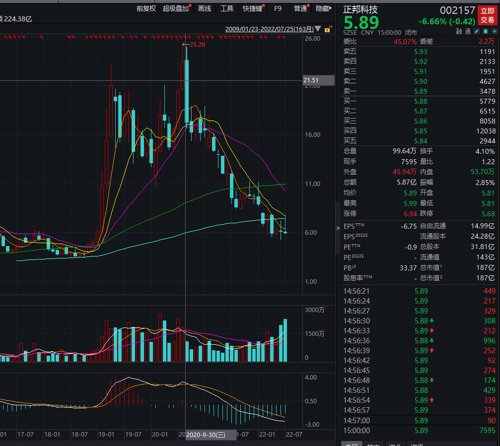Open the 画线 drawing tools menu
Image resolution: width=500 pixels, height=446 pixels.
tap(204, 8)
